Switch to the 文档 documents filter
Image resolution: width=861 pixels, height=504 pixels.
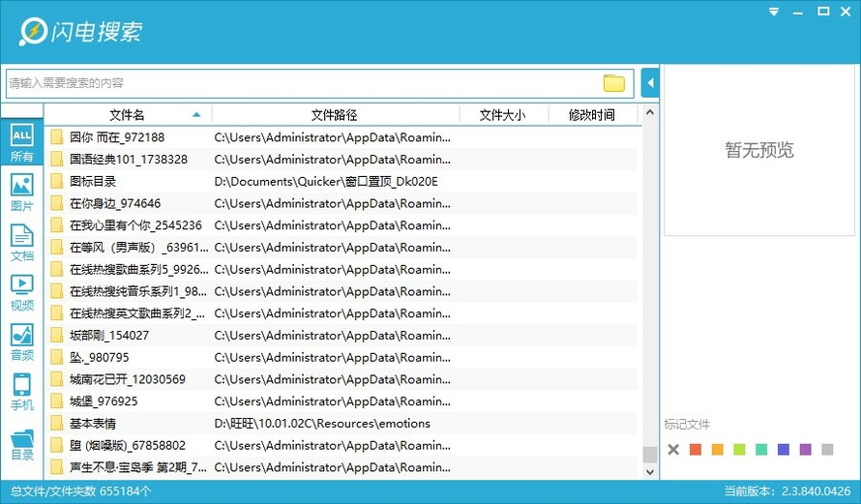pos(22,242)
